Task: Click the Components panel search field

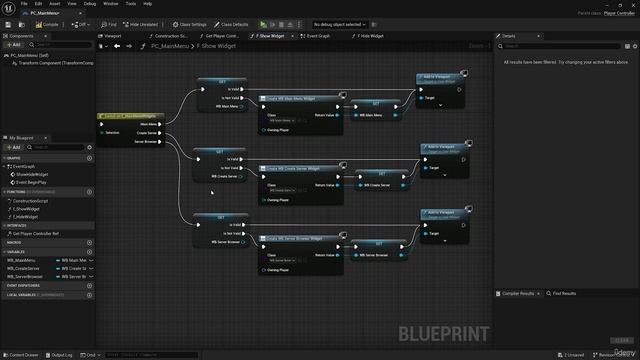Action: pos(60,45)
